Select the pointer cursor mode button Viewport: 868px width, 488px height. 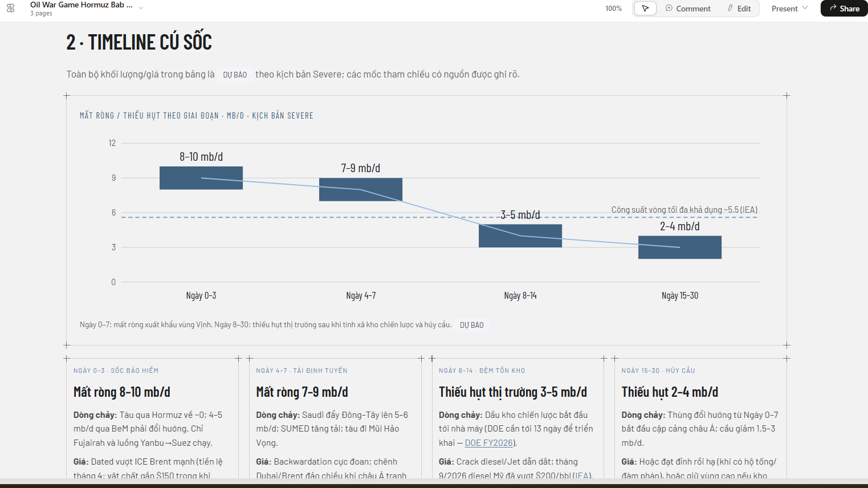tap(645, 9)
